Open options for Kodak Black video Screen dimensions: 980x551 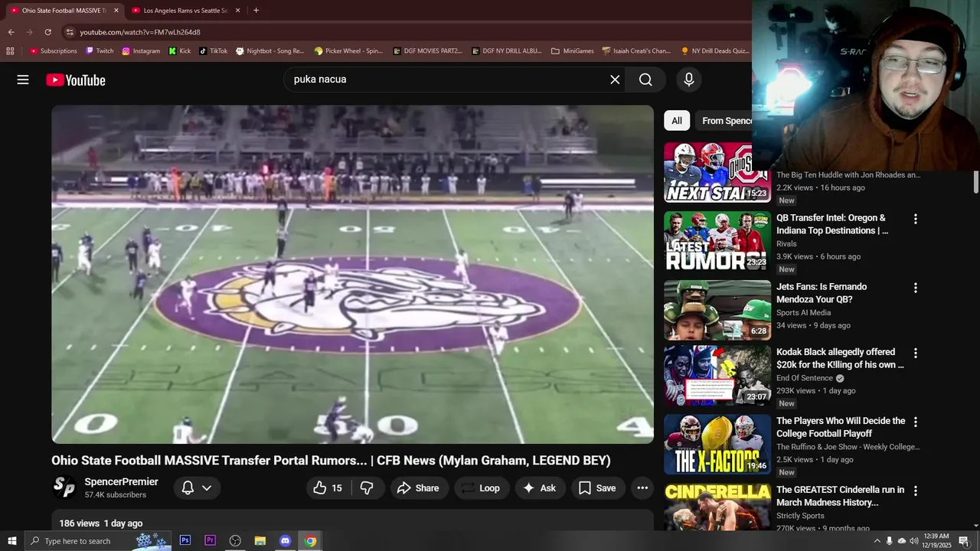pos(915,353)
